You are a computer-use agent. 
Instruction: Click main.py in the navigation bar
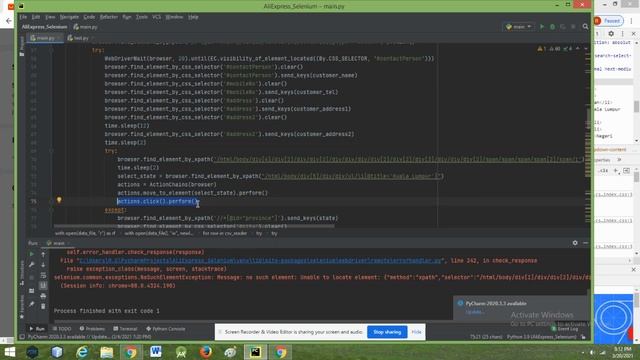(86, 27)
